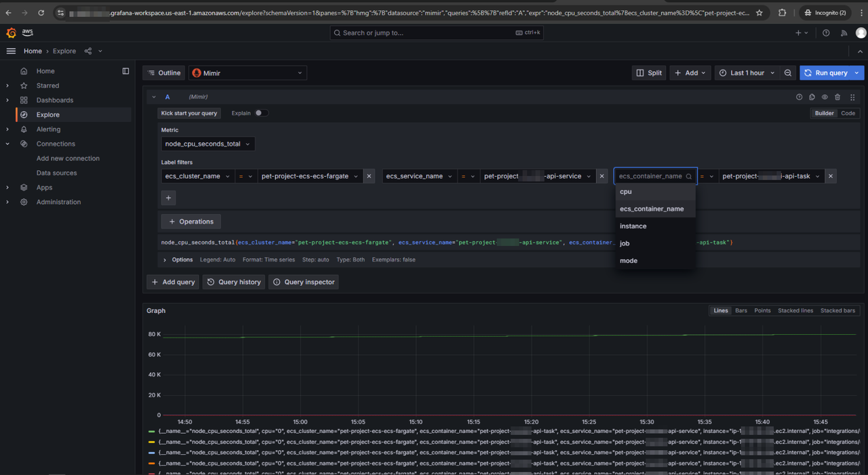Open the user profile avatar

[861, 33]
